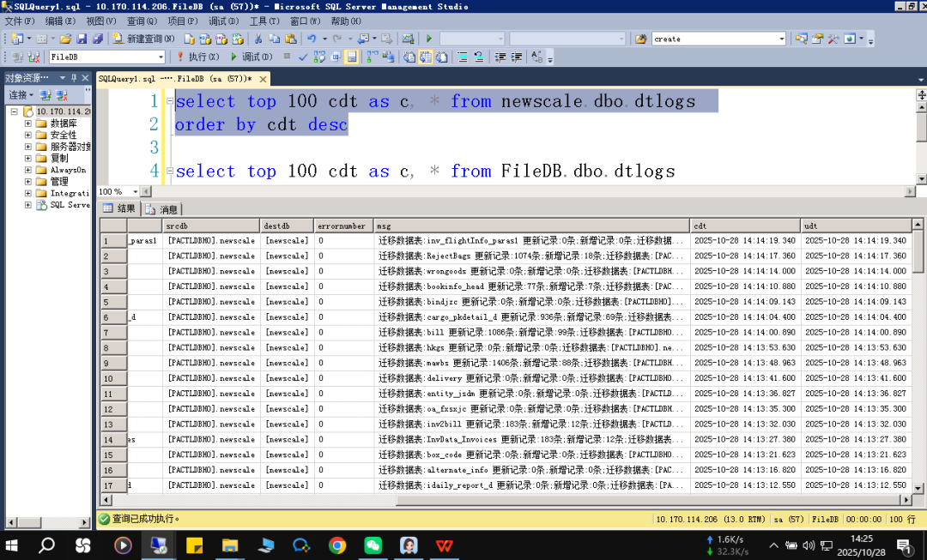This screenshot has height=560, width=927.
Task: Collapse the 10.170.114 server node
Action: pos(15,111)
